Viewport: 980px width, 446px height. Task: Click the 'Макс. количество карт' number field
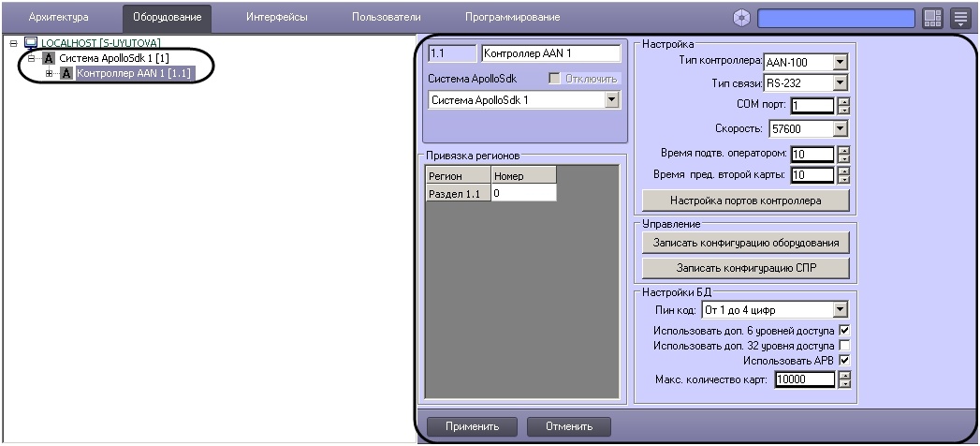pos(802,379)
